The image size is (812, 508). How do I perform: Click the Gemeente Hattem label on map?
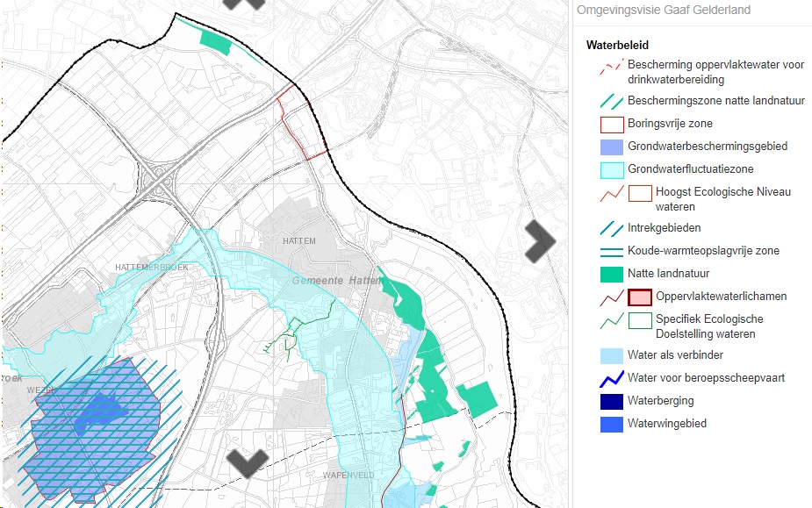tap(323, 280)
